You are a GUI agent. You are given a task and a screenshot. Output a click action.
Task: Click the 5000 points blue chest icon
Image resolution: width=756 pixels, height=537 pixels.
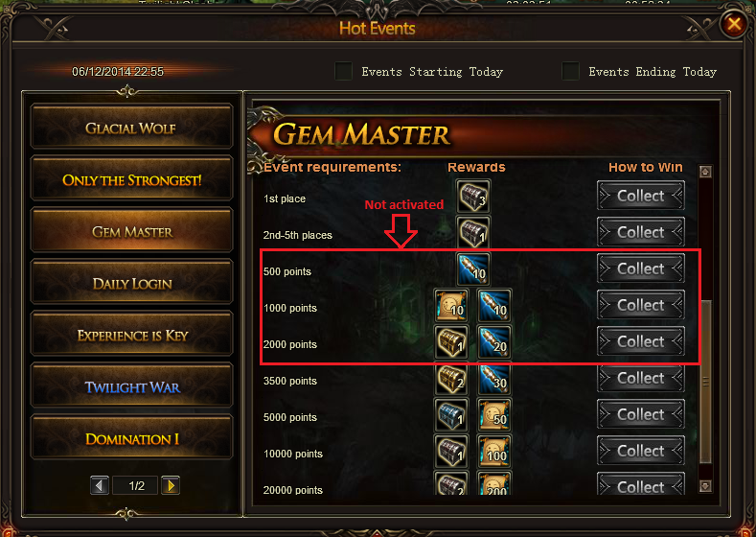[450, 415]
